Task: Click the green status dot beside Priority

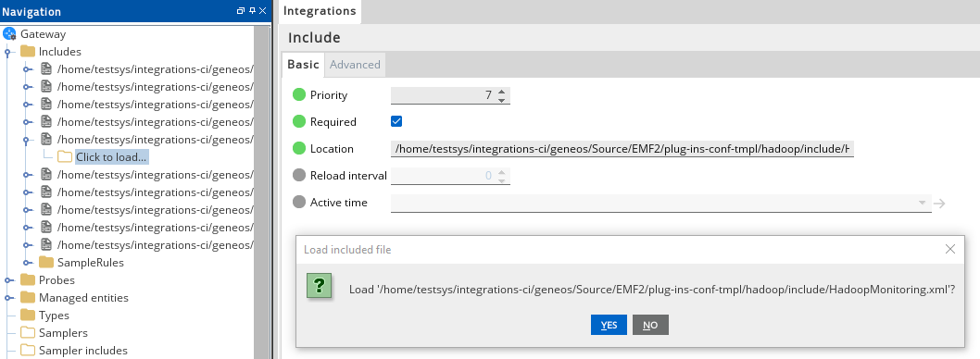Action: coord(299,95)
